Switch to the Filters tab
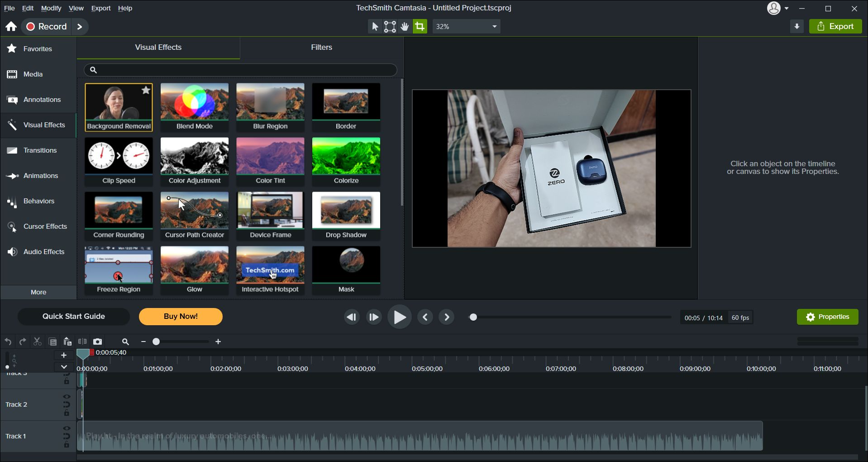This screenshot has height=462, width=868. (x=321, y=47)
